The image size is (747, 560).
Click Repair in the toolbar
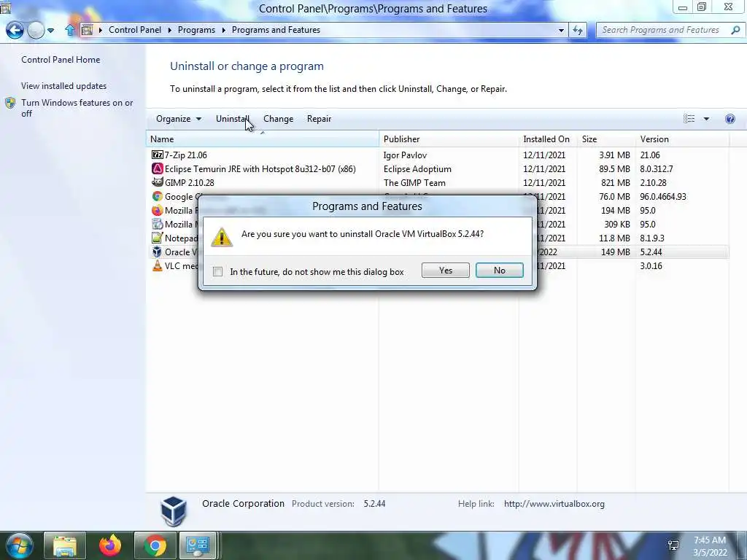point(319,119)
